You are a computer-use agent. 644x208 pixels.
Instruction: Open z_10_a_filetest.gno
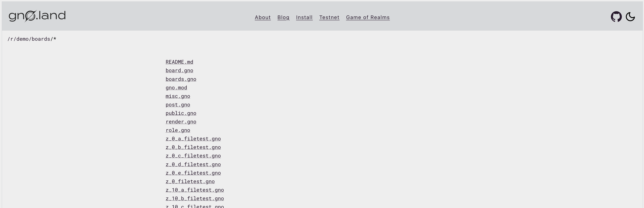pos(194,190)
